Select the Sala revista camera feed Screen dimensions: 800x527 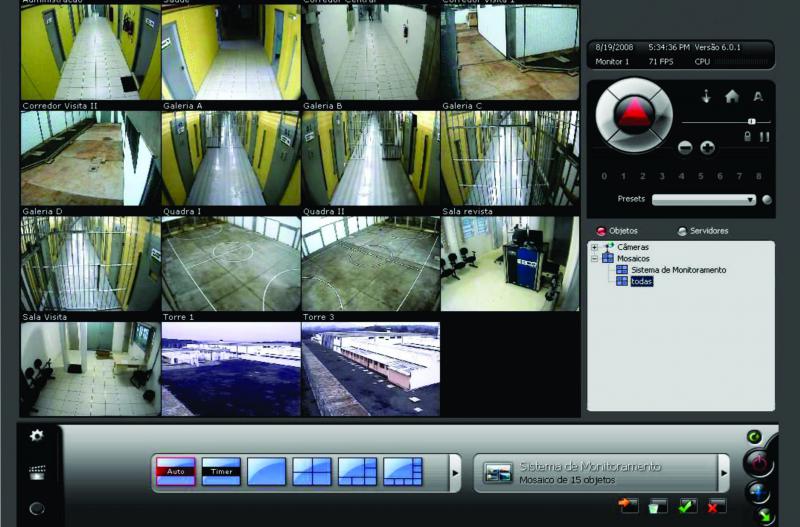point(510,264)
